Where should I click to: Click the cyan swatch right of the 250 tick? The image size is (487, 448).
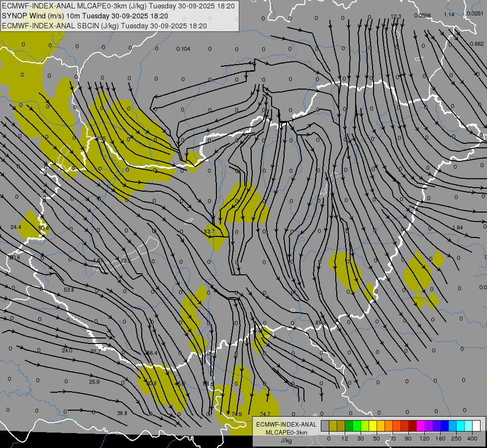pyautogui.click(x=461, y=426)
